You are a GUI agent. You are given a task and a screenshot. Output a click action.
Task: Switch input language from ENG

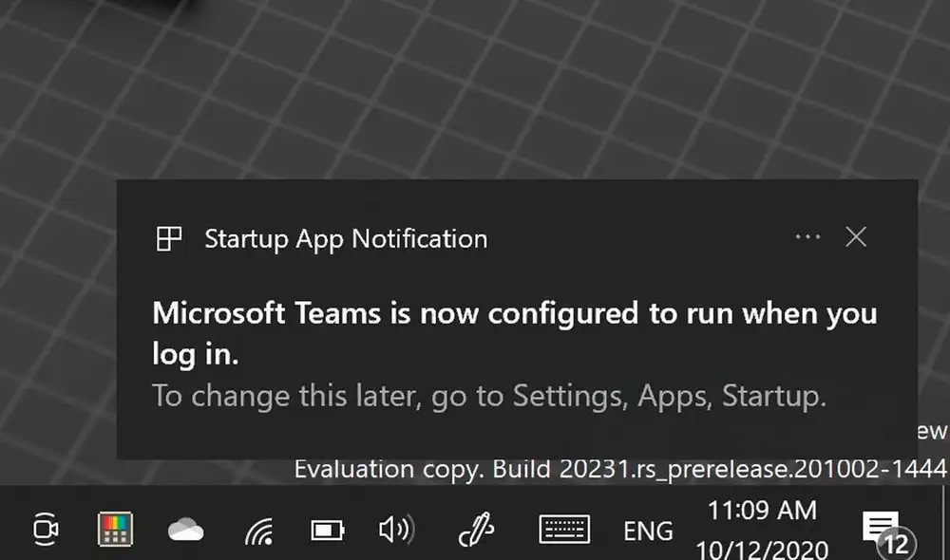pos(649,532)
